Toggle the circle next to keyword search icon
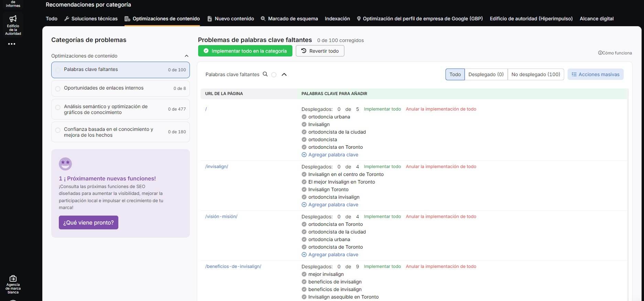 coord(274,74)
